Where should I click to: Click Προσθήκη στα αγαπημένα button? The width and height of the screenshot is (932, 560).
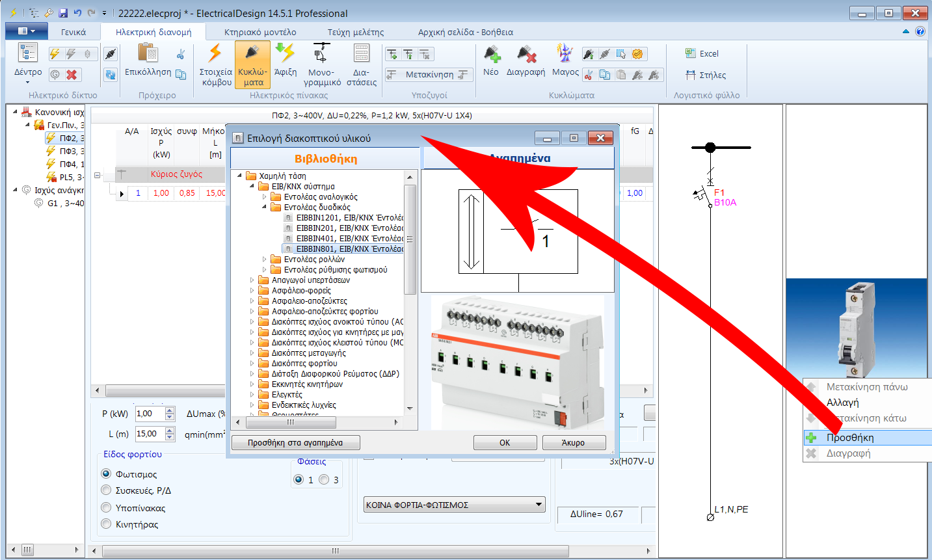click(x=295, y=442)
